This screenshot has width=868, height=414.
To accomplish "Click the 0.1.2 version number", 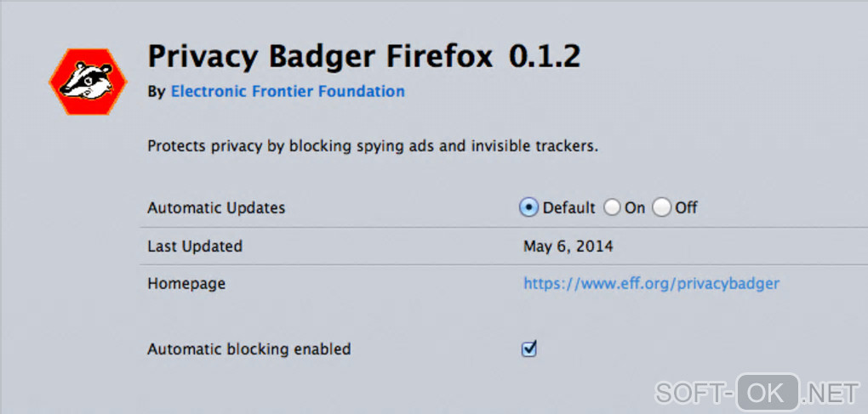I will pos(545,56).
